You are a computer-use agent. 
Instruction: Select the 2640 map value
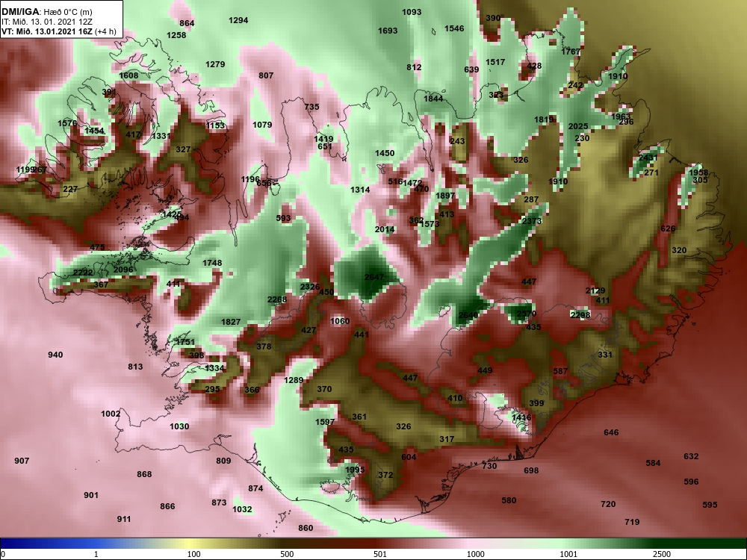[x=468, y=315]
